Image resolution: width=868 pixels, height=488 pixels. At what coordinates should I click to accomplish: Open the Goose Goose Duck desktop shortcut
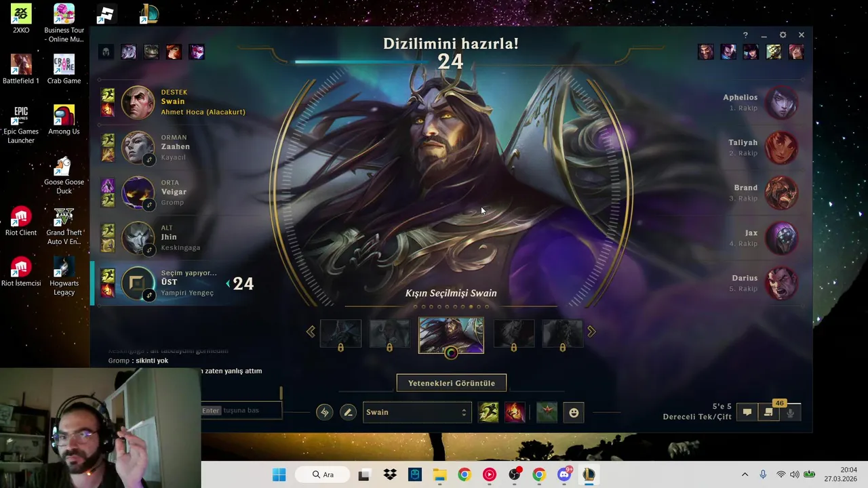pos(64,175)
